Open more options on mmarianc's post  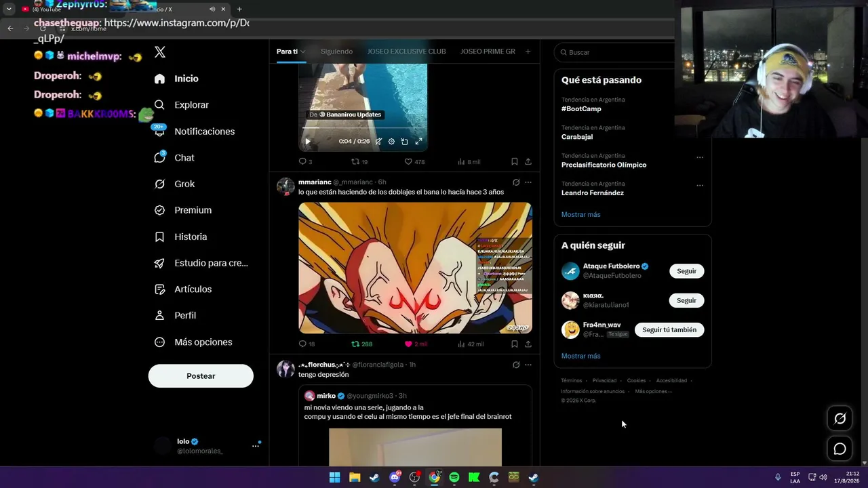[x=528, y=182]
